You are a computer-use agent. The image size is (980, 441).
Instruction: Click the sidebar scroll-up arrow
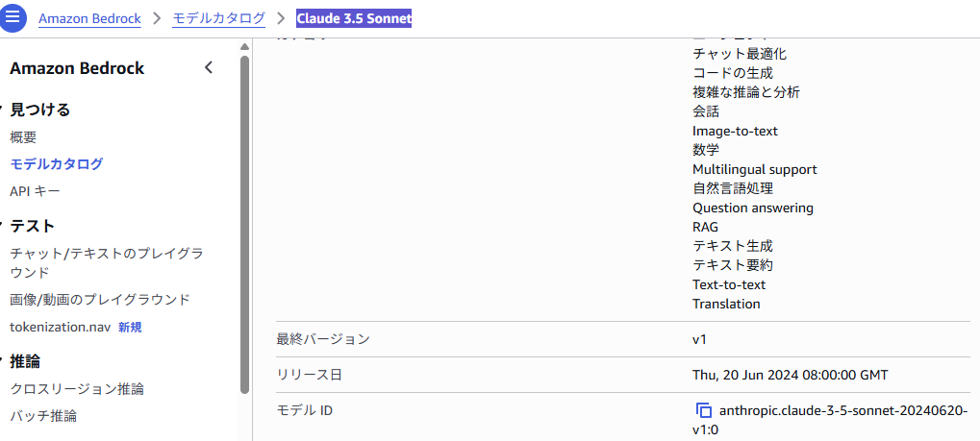[x=244, y=46]
